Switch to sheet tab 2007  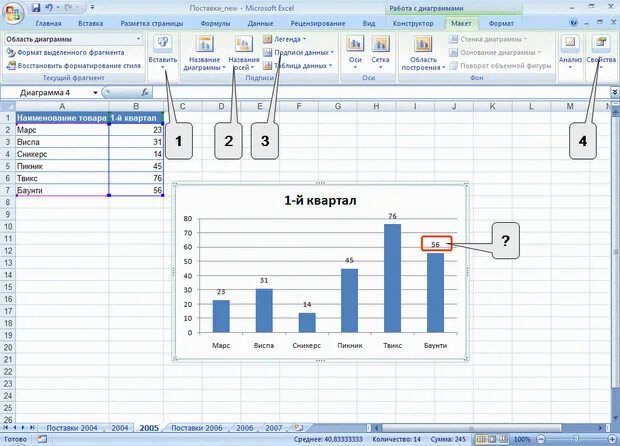coord(273,428)
